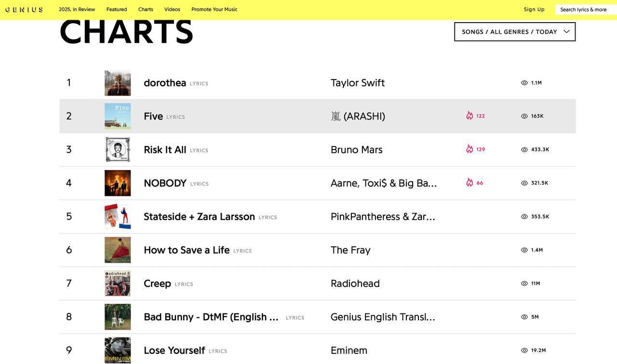The width and height of the screenshot is (617, 364).
Task: Click the eye views icon for Lose Yourself
Action: coord(524,351)
